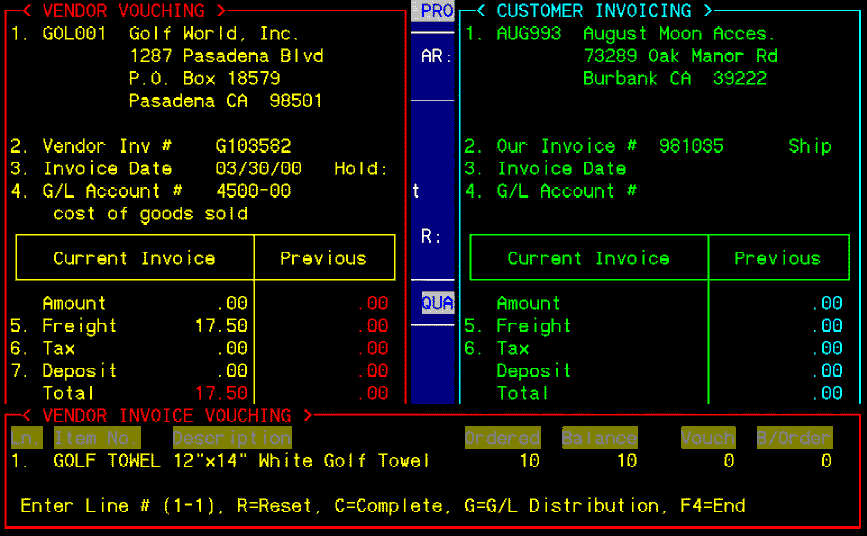Click the Vendor Inv # field G103582

pyautogui.click(x=253, y=147)
